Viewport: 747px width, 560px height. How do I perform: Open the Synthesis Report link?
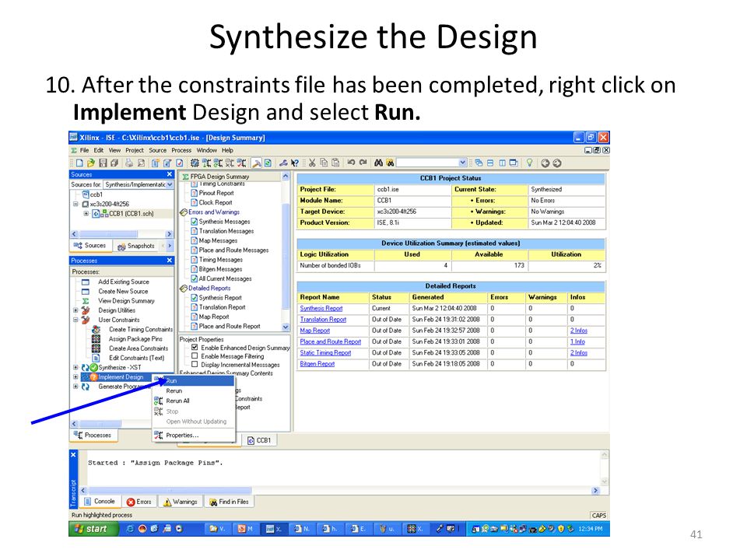click(321, 309)
